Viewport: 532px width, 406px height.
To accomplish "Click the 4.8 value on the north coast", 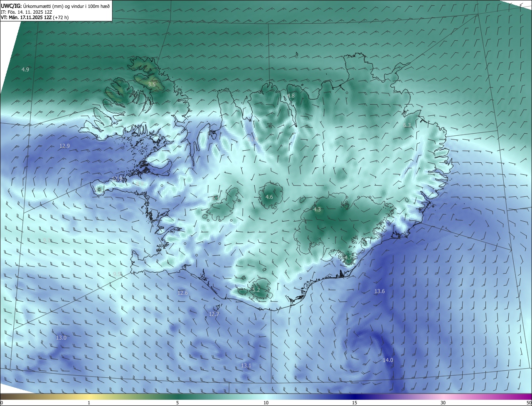I will (291, 95).
